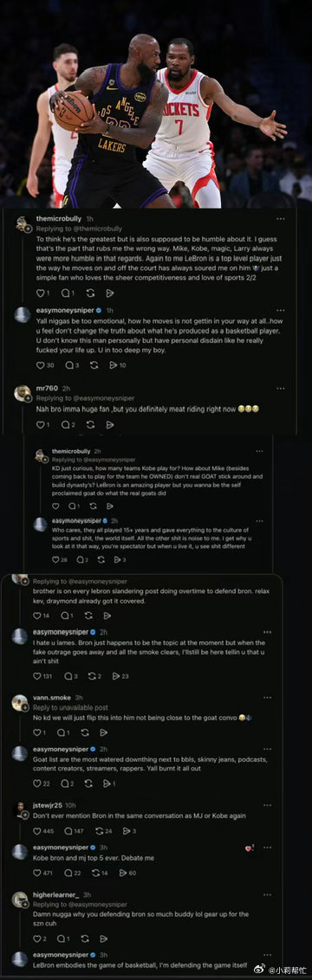Repost easymoneysniper's 'I hate u lames' post
Viewport: 312px width, 980px height.
(94, 675)
